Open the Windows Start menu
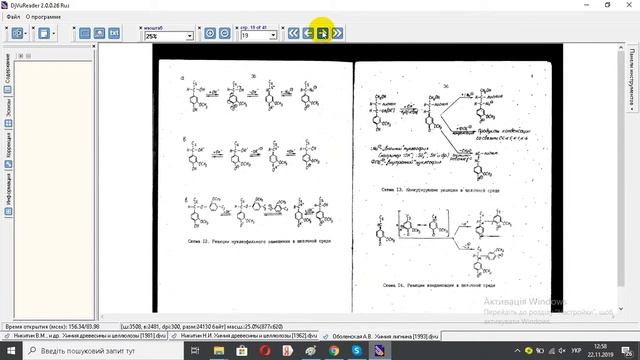The height and width of the screenshot is (360, 640). tap(11, 351)
